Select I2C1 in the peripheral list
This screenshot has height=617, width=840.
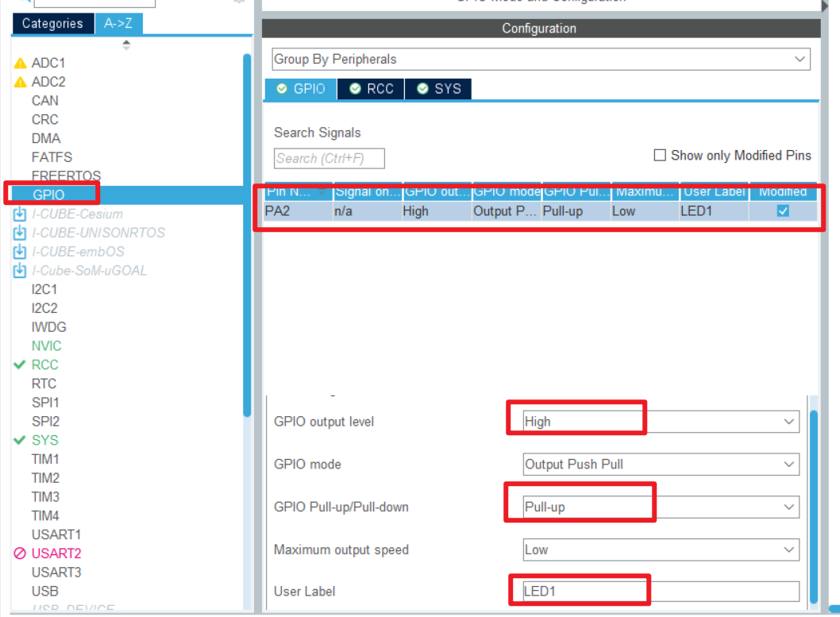pos(44,289)
